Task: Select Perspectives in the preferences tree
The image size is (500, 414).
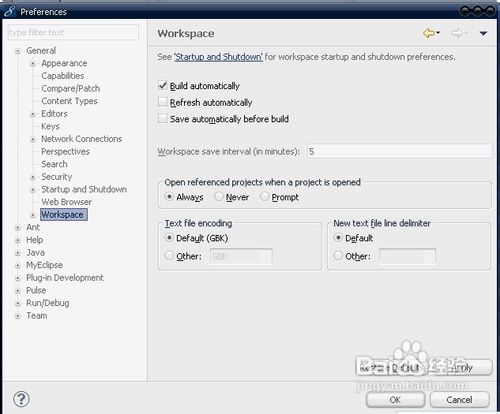Action: [65, 152]
